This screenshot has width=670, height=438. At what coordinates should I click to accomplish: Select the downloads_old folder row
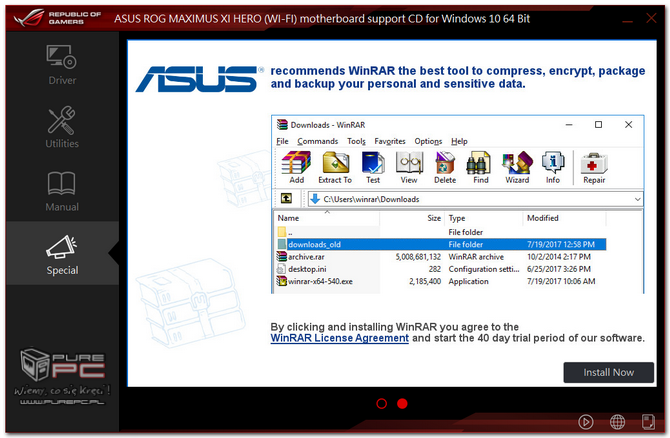tap(441, 244)
